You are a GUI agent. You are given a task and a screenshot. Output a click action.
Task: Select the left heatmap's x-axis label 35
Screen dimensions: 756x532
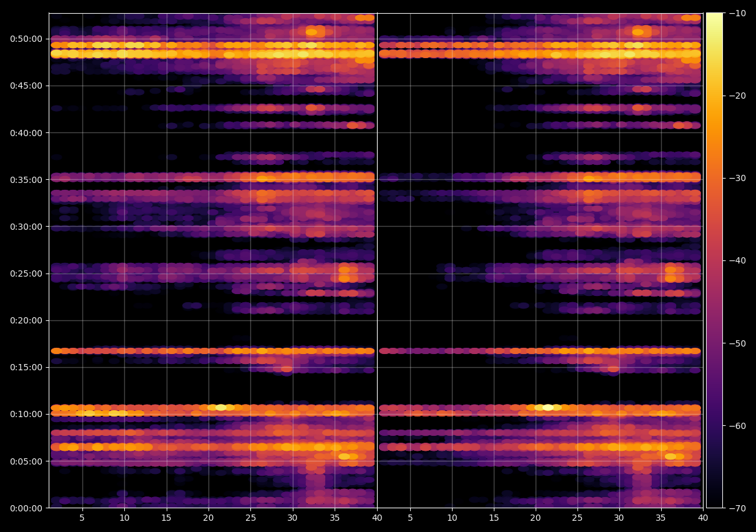coord(335,518)
